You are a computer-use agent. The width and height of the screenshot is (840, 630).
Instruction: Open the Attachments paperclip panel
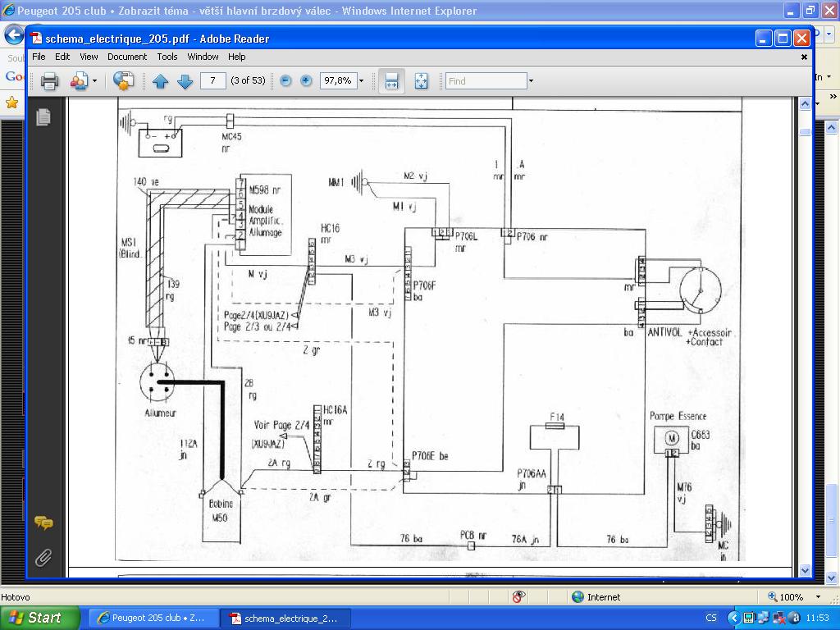[43, 558]
